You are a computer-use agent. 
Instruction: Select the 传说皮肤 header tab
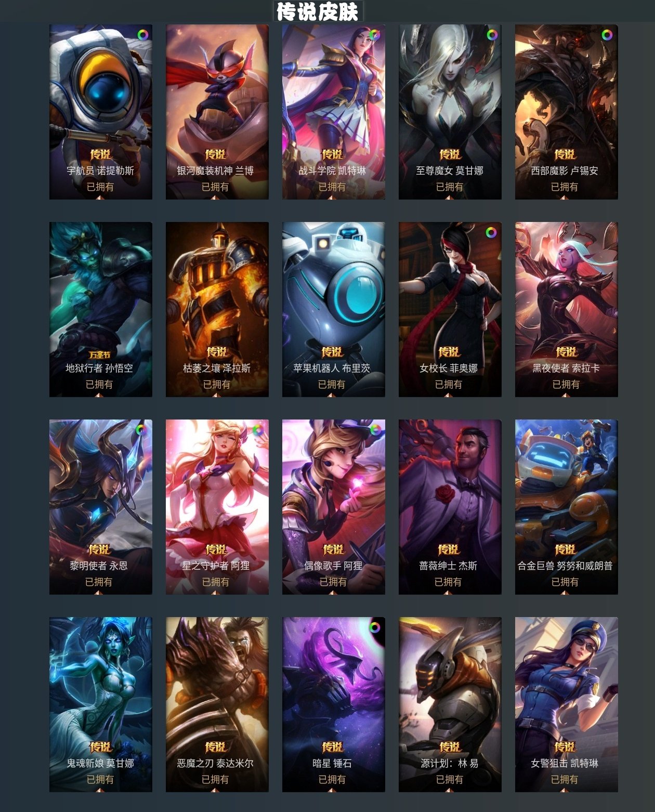tap(318, 11)
